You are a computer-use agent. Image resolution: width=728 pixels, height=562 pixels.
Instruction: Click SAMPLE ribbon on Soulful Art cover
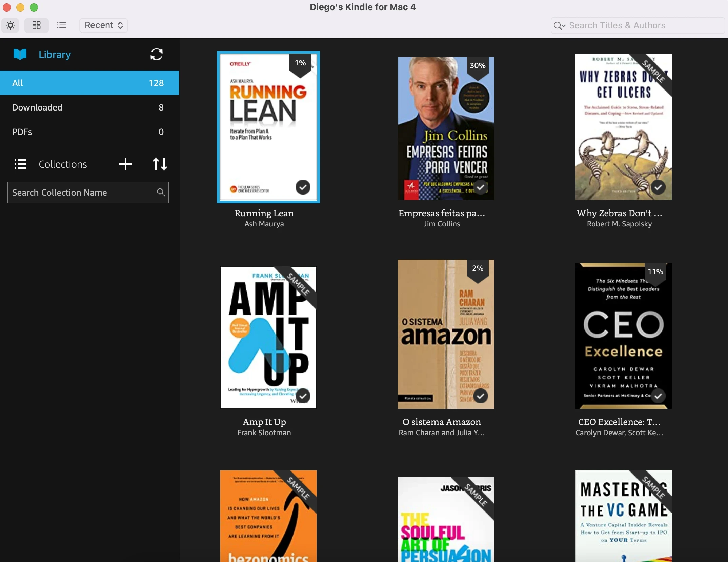[475, 495]
